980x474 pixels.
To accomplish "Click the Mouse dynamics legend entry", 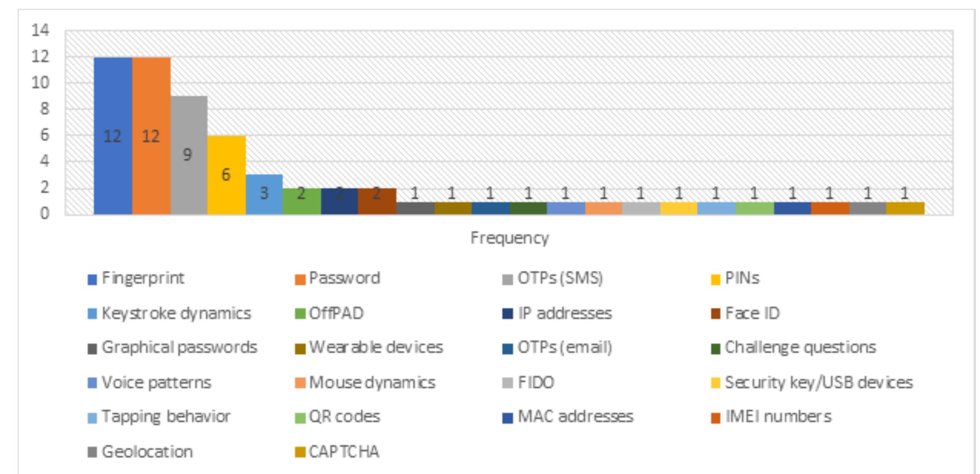I will [x=365, y=383].
